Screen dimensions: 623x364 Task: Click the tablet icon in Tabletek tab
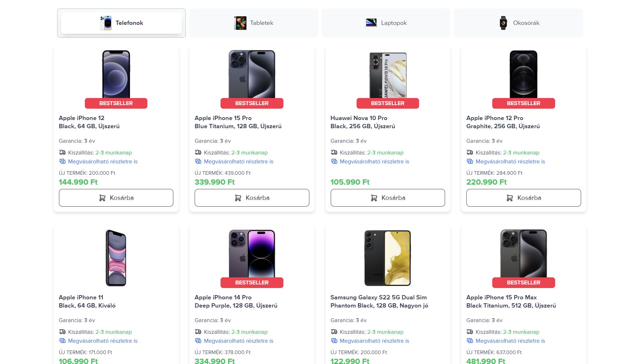[x=240, y=23]
